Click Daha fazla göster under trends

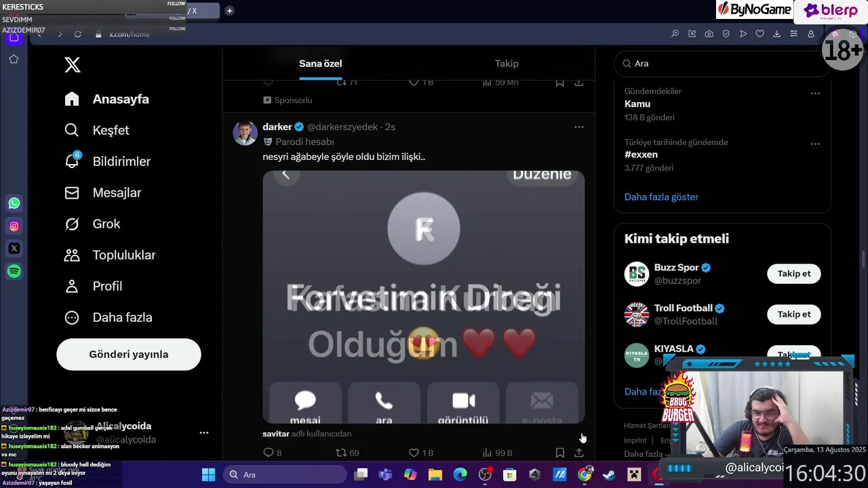661,197
